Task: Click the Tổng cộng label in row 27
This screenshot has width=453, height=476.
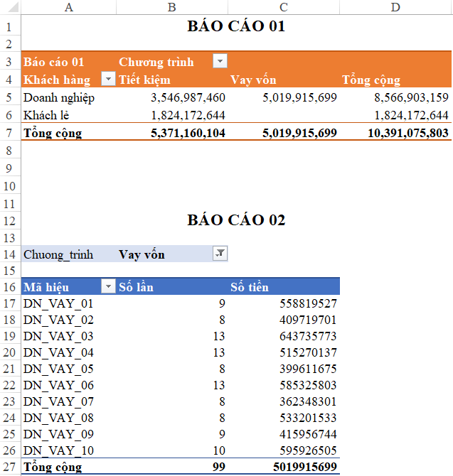Action: (53, 467)
